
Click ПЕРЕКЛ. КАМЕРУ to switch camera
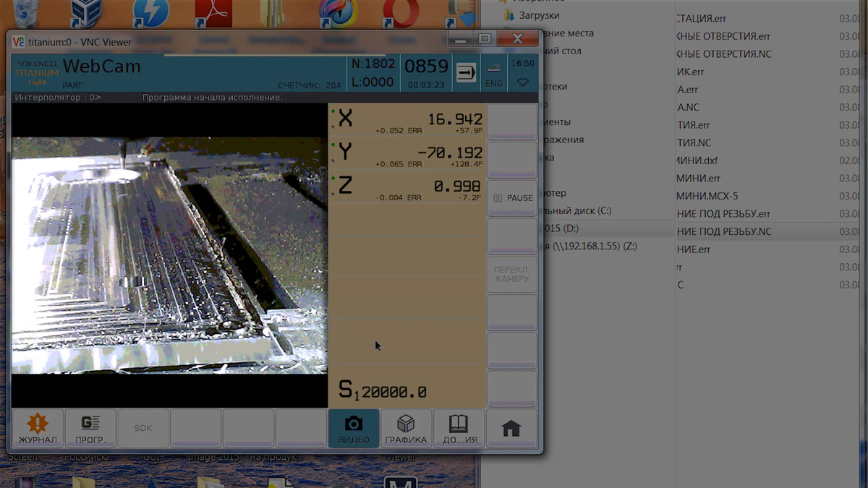512,274
